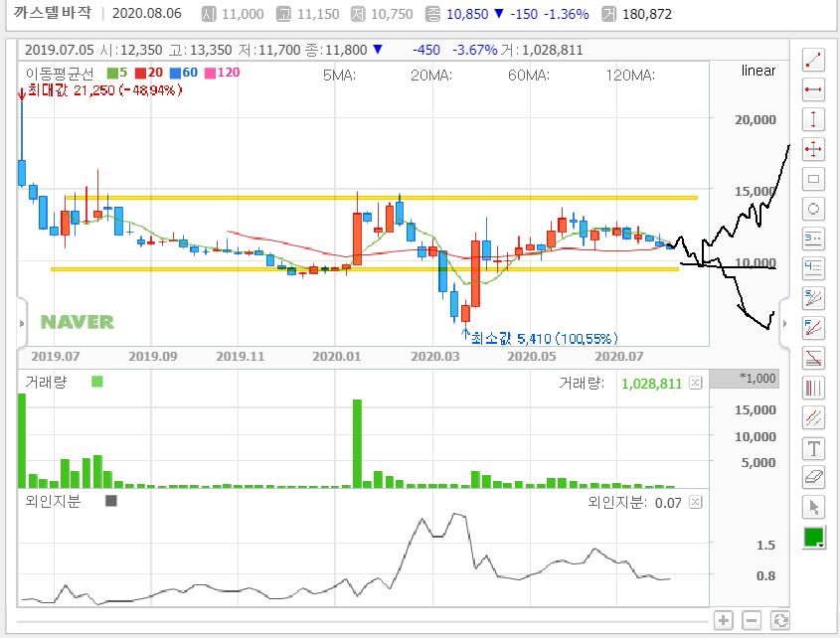
Task: Select the Fibonacci retracement tool
Action: (813, 358)
